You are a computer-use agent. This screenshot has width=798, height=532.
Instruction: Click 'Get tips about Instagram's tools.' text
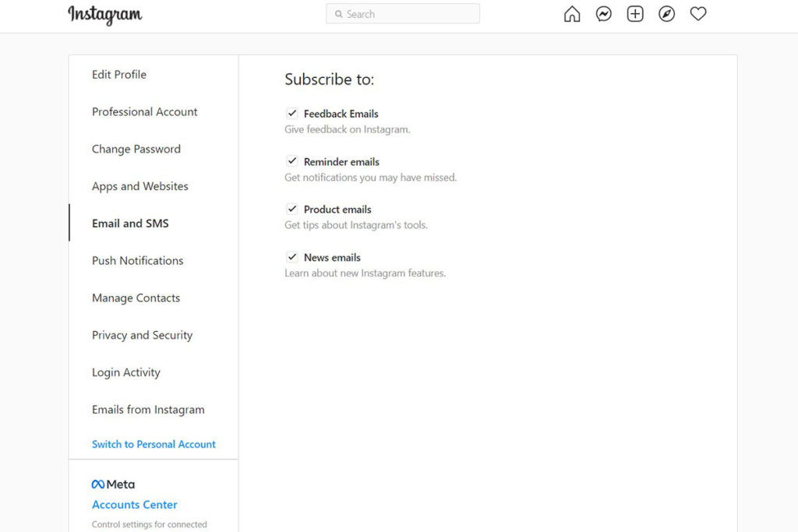(355, 225)
